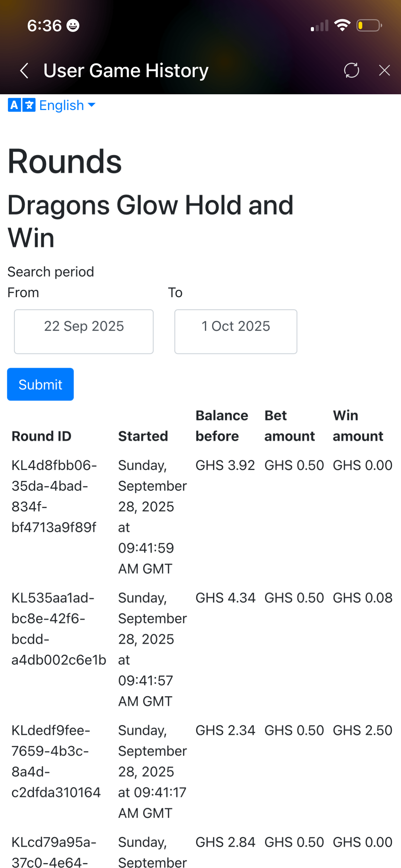Tap the Balance before column header
This screenshot has width=401, height=868.
[x=222, y=426]
